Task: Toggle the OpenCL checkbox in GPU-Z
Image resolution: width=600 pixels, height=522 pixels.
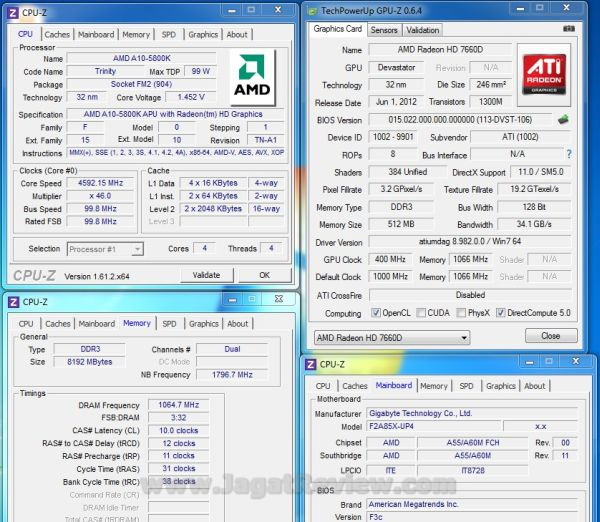Action: point(376,313)
